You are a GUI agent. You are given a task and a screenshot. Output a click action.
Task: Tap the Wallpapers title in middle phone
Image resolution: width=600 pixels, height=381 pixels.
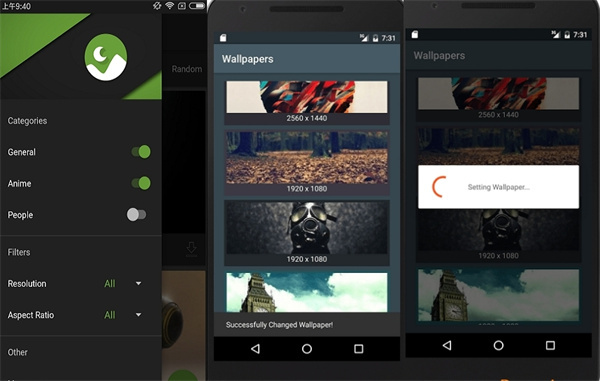(248, 59)
